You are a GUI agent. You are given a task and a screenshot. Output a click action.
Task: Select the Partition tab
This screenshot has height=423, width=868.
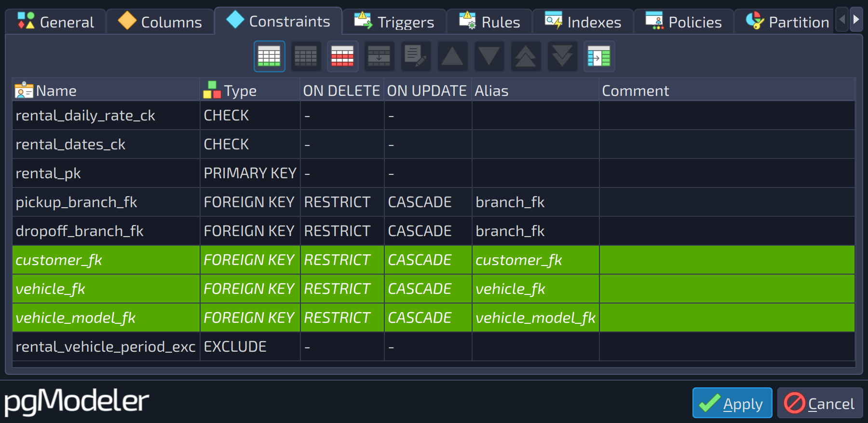pyautogui.click(x=785, y=22)
